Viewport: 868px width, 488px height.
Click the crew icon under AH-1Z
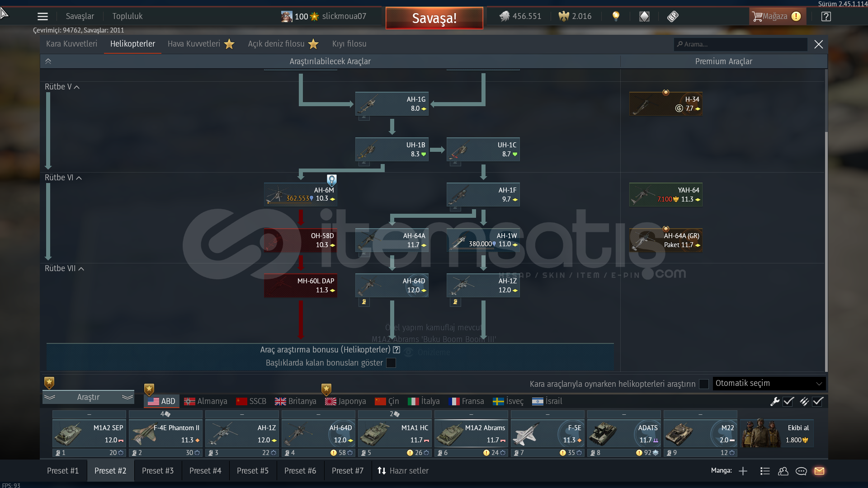tap(455, 302)
